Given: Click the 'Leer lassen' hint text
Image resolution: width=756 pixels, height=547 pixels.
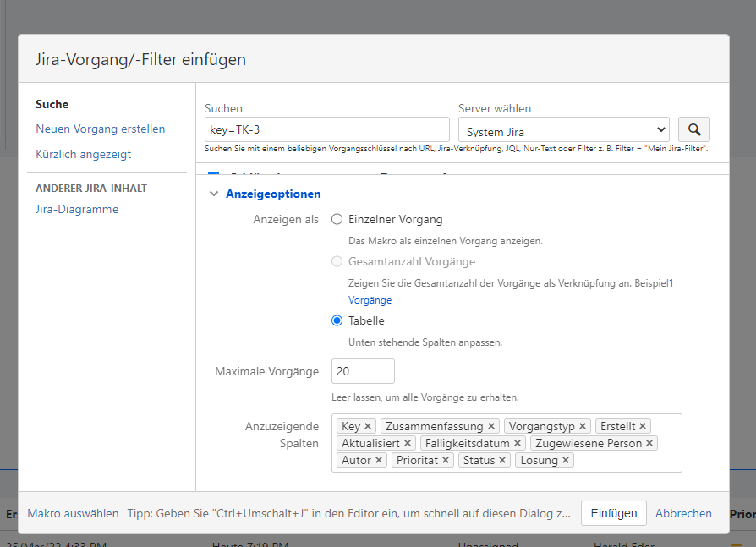Looking at the screenshot, I should (425, 397).
